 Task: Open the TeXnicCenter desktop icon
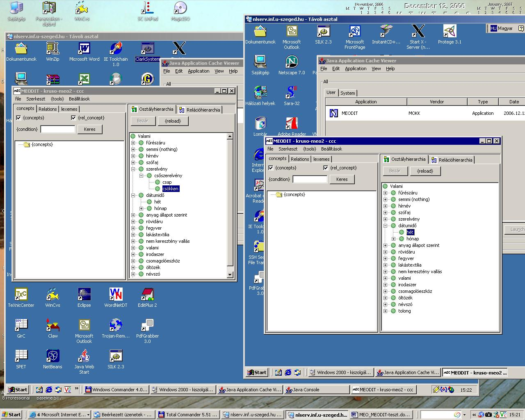click(x=21, y=297)
